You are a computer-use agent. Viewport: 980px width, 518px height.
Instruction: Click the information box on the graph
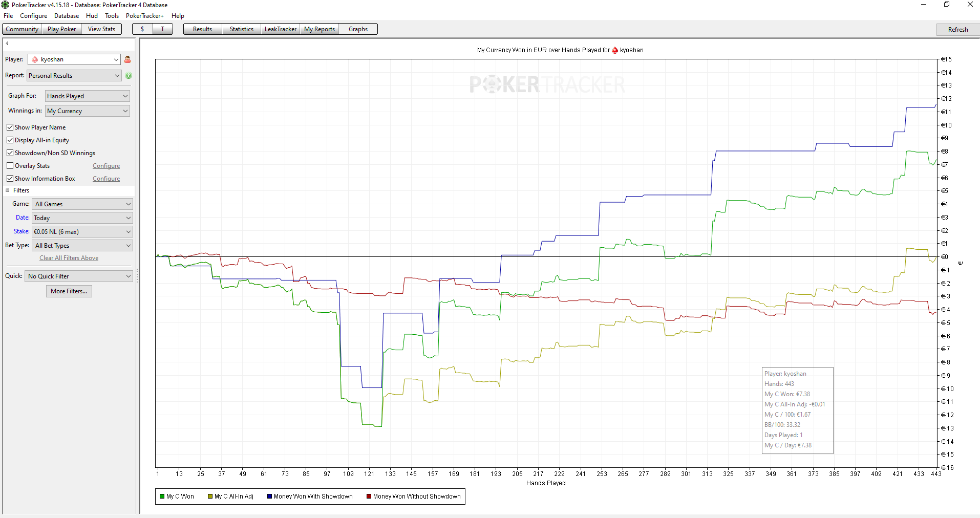(798, 410)
